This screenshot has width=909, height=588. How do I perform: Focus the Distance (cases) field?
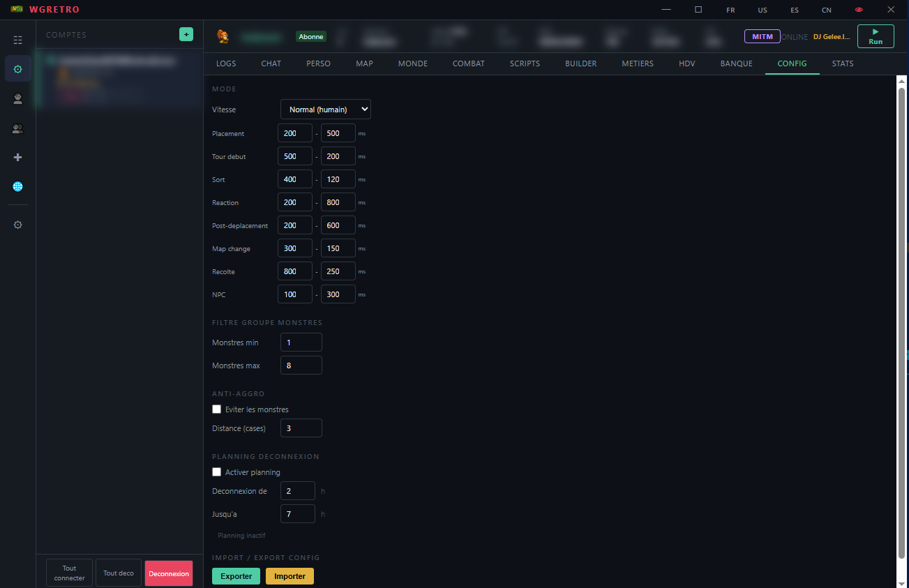pyautogui.click(x=301, y=428)
